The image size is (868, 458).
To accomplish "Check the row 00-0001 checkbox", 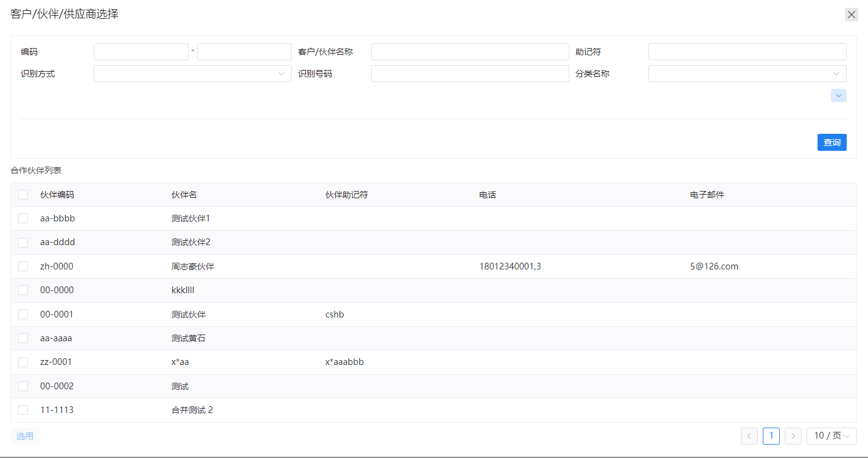I will coord(23,314).
